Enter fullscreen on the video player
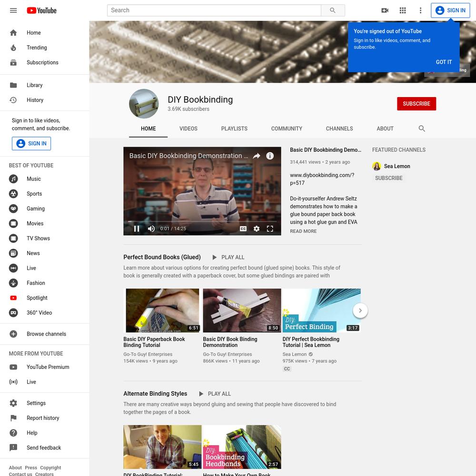 pos(270,229)
